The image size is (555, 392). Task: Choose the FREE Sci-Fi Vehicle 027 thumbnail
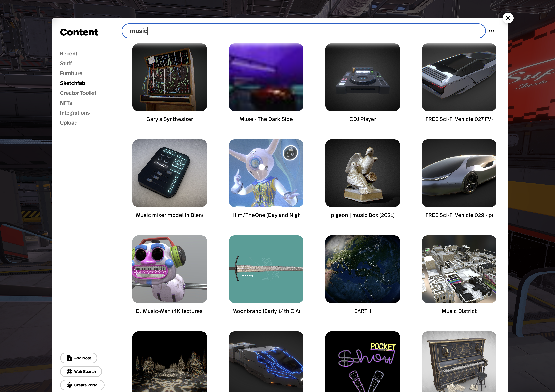(x=459, y=77)
